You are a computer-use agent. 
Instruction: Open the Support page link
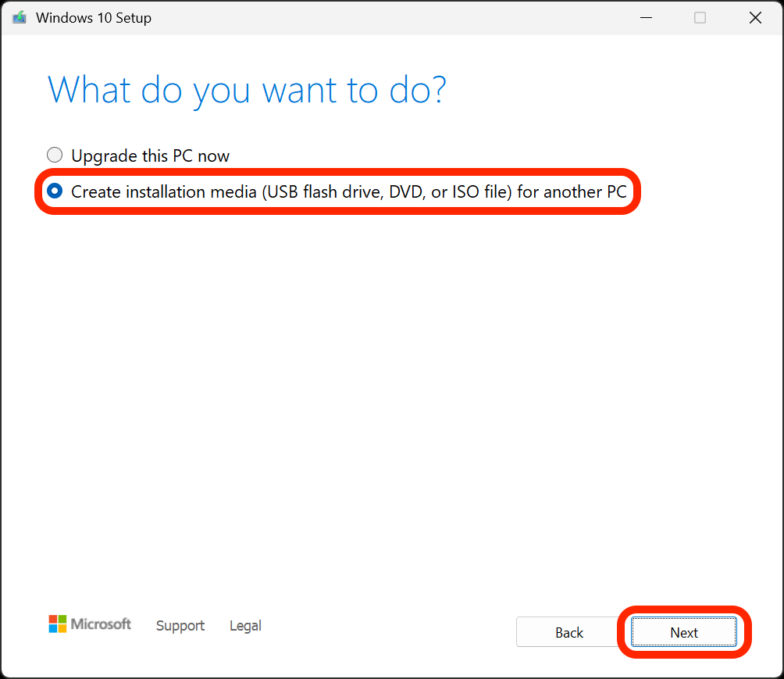[180, 626]
